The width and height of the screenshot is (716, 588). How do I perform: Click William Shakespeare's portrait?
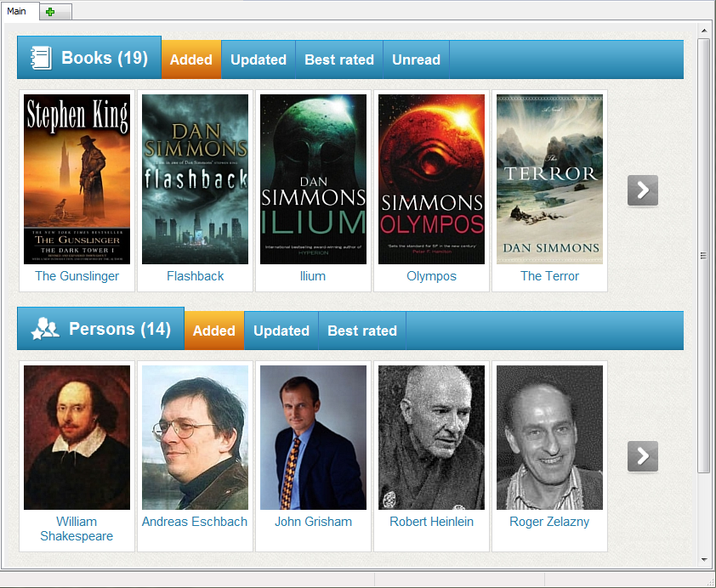pyautogui.click(x=77, y=438)
